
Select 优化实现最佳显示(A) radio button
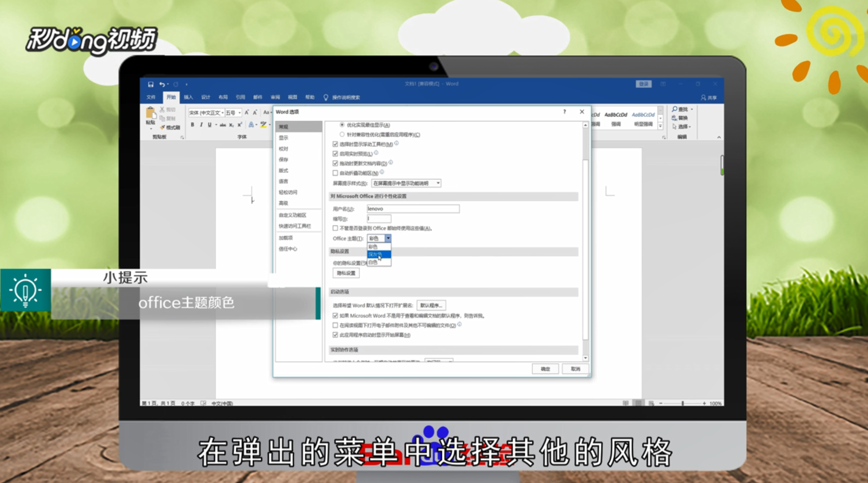tap(342, 124)
